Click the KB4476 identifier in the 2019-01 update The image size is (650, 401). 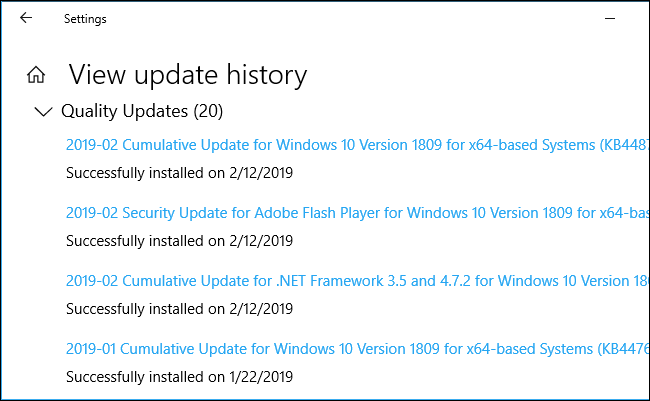tap(624, 349)
